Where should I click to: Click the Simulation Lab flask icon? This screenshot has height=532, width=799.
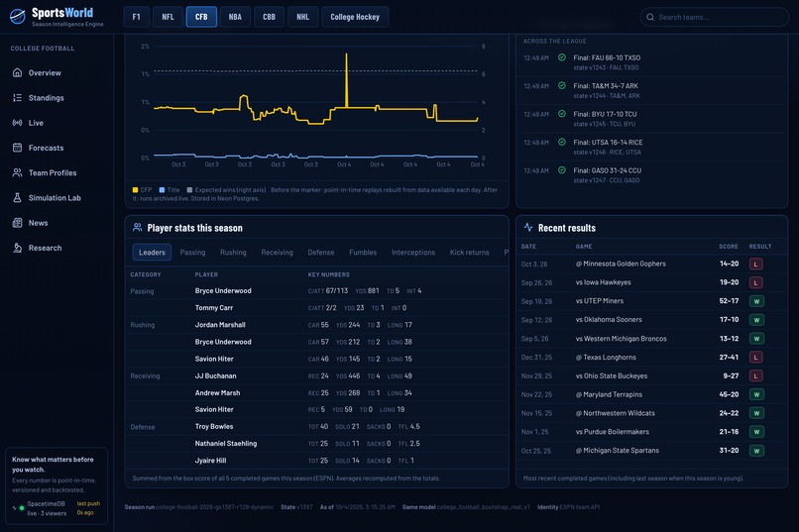pyautogui.click(x=17, y=197)
